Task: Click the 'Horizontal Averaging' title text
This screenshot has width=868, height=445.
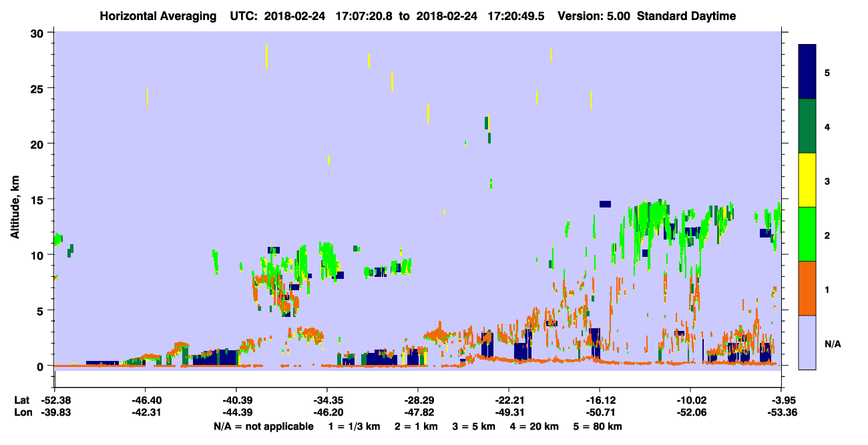Action: click(159, 16)
